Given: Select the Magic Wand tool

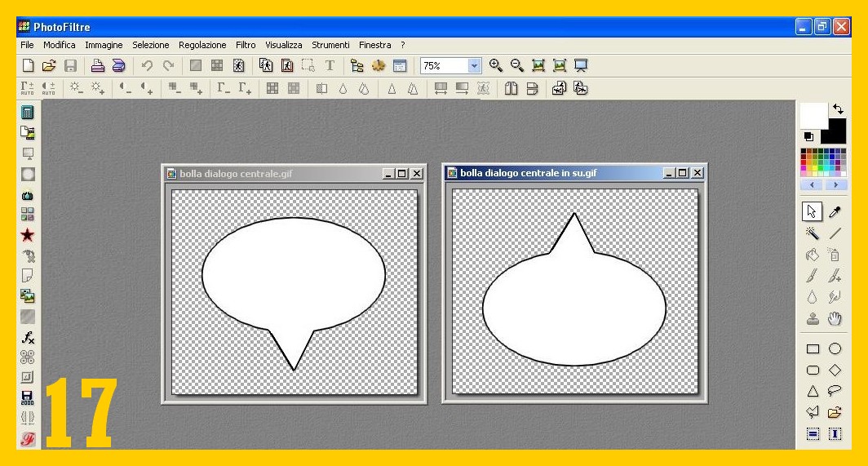Looking at the screenshot, I should [813, 233].
